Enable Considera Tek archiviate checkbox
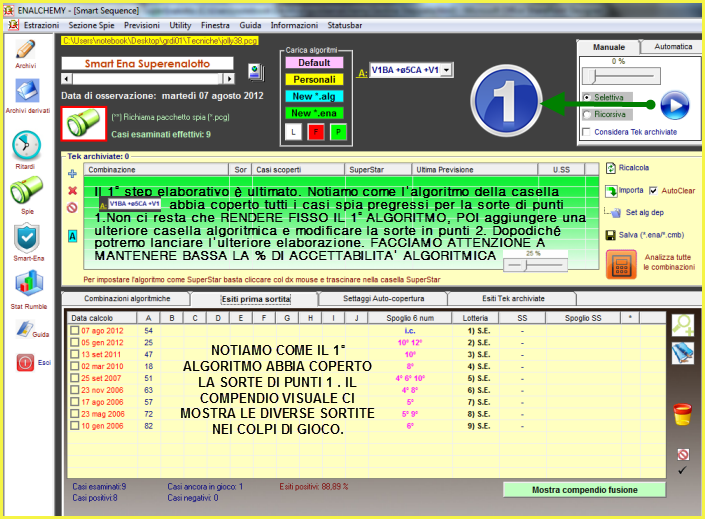The image size is (705, 519). coord(587,132)
